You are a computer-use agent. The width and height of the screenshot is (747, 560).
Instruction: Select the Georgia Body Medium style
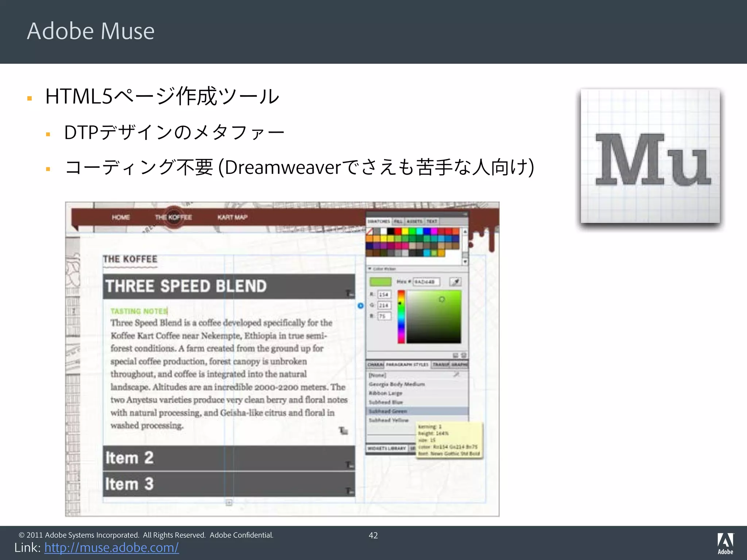(417, 384)
